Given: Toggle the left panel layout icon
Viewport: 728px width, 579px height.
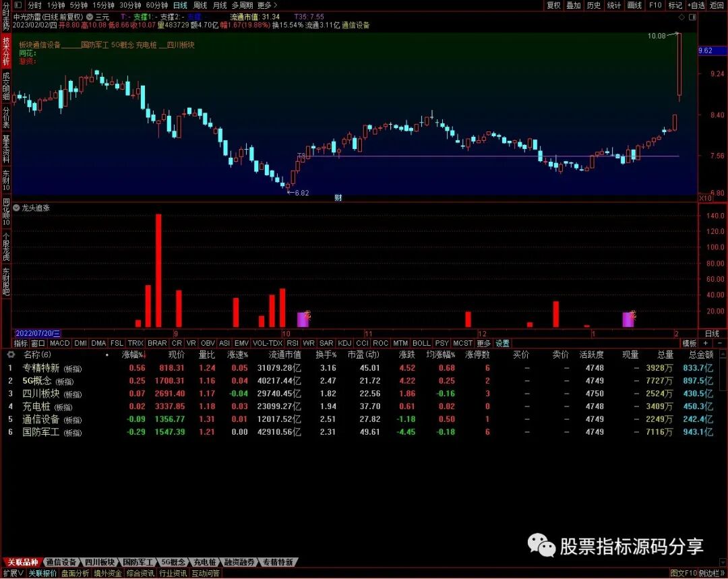Looking at the screenshot, I should (x=18, y=5).
